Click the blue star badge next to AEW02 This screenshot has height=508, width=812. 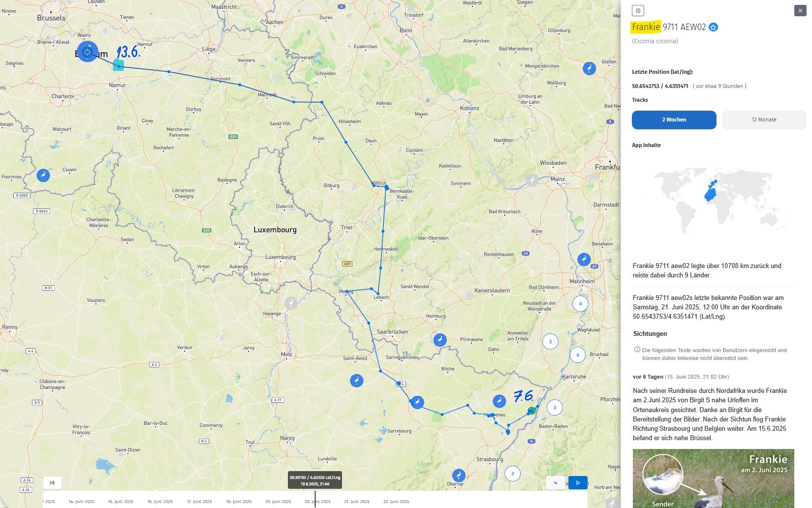[x=713, y=28]
